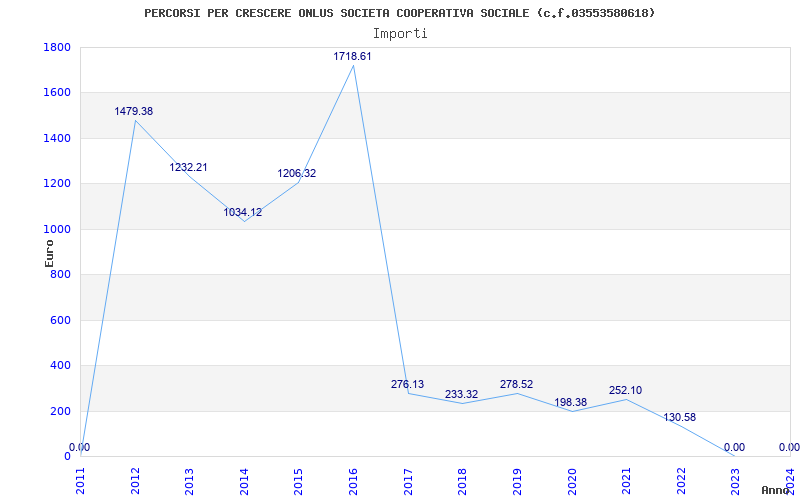Click the 0.00 label above 2023
Image resolution: width=800 pixels, height=500 pixels.
(734, 447)
